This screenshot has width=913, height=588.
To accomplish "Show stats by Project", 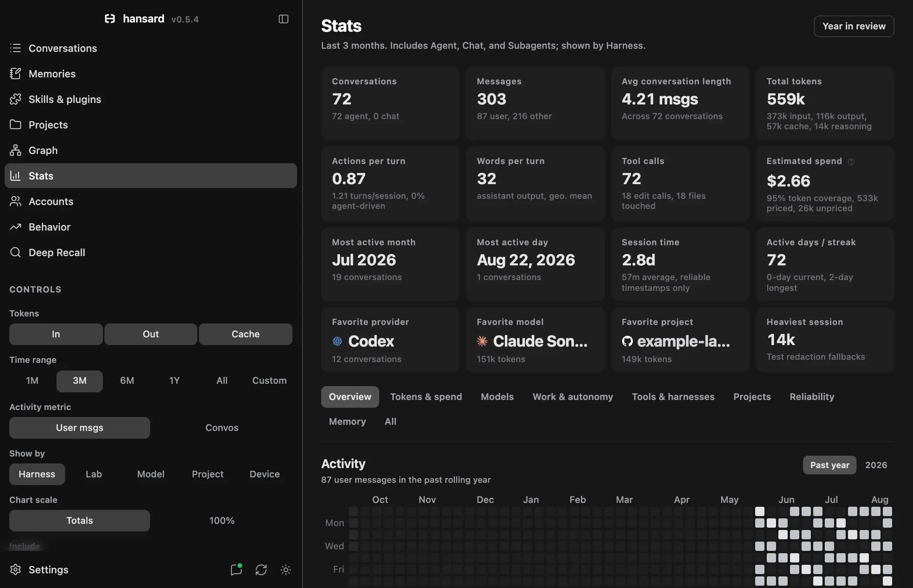I will (208, 474).
